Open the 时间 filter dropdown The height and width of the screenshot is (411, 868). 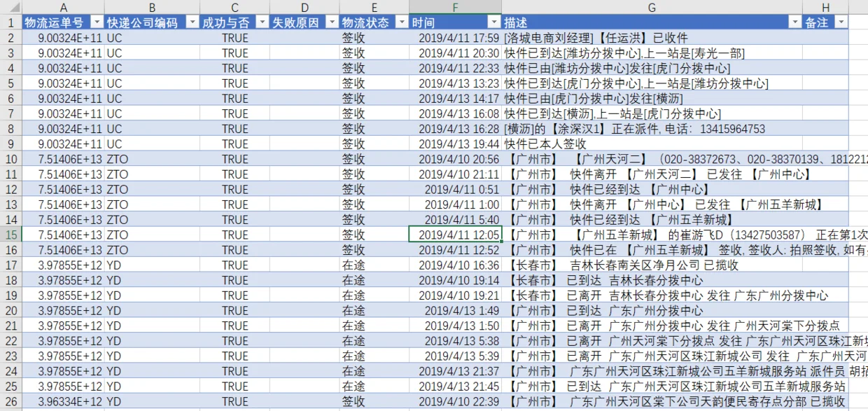[494, 22]
